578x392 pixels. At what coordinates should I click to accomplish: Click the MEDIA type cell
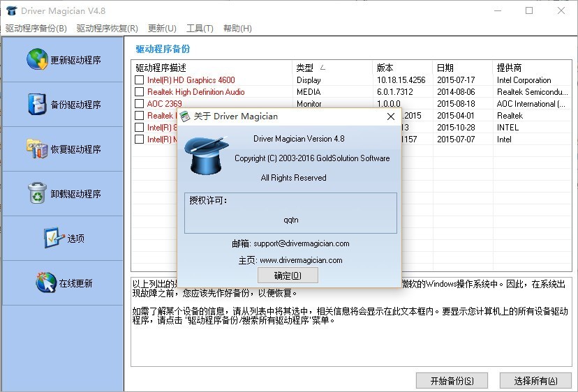click(309, 92)
